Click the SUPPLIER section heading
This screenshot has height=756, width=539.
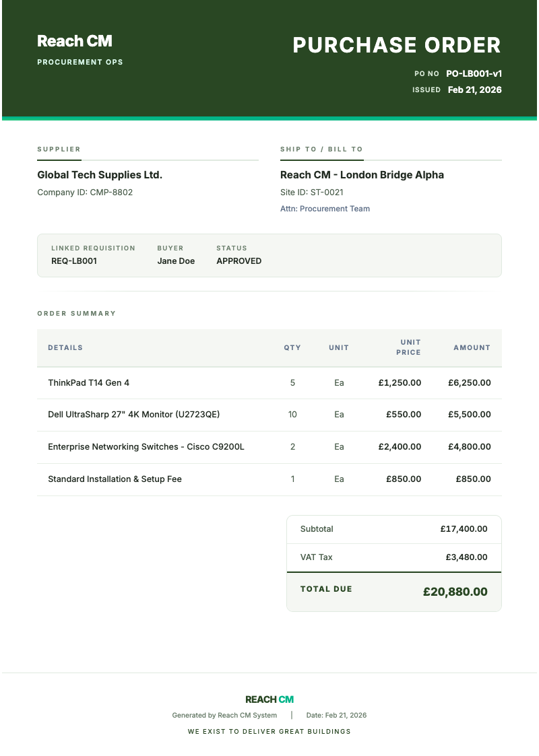click(x=59, y=149)
